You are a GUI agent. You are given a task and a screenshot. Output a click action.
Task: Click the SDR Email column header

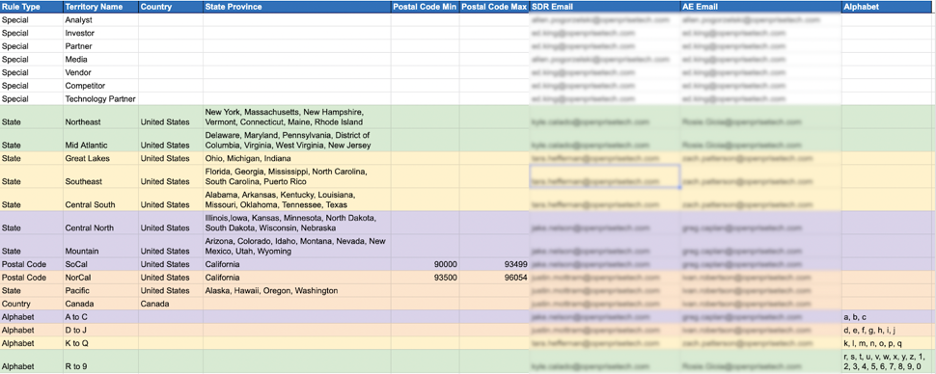tap(605, 7)
